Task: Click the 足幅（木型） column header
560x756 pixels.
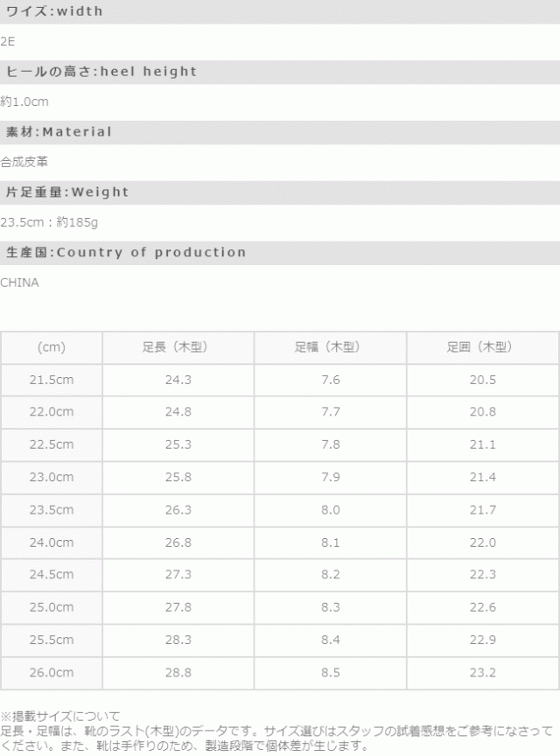Action: coord(331,347)
